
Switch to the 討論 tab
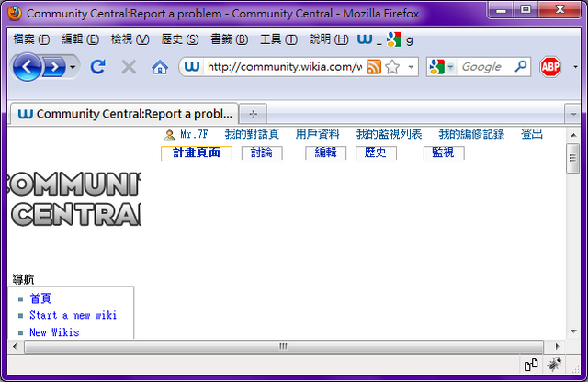click(262, 153)
